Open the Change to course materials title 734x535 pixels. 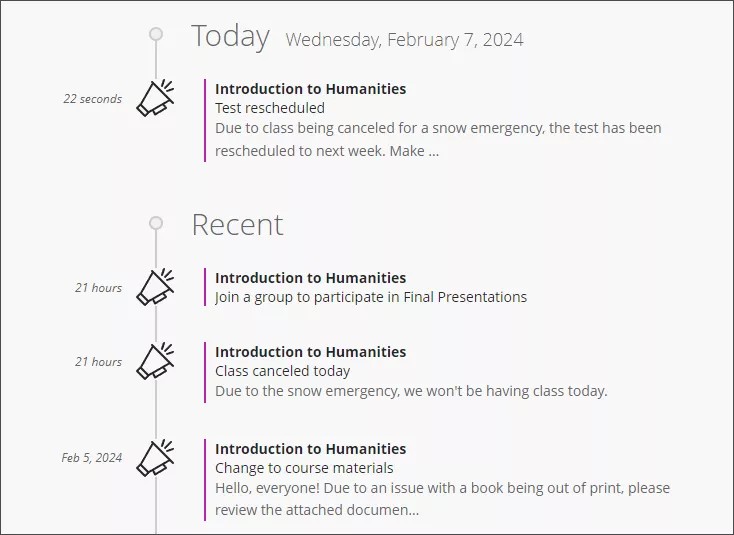(304, 468)
